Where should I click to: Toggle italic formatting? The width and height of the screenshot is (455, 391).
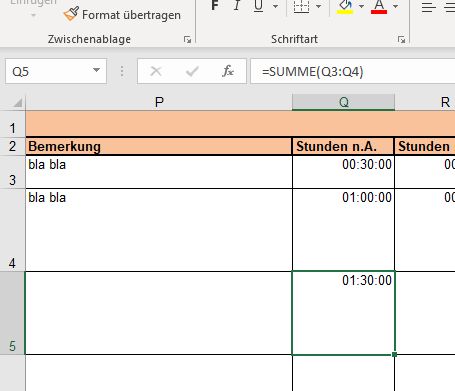(x=237, y=6)
